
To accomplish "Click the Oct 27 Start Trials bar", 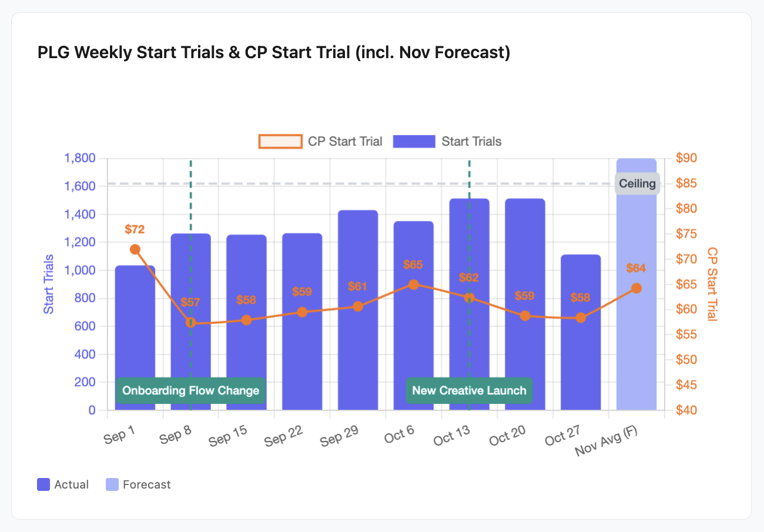I will (581, 364).
